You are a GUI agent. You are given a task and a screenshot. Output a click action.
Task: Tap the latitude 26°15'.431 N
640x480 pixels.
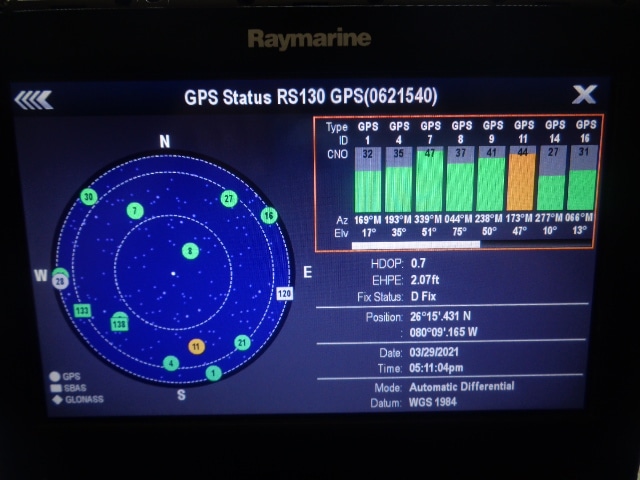[440, 316]
